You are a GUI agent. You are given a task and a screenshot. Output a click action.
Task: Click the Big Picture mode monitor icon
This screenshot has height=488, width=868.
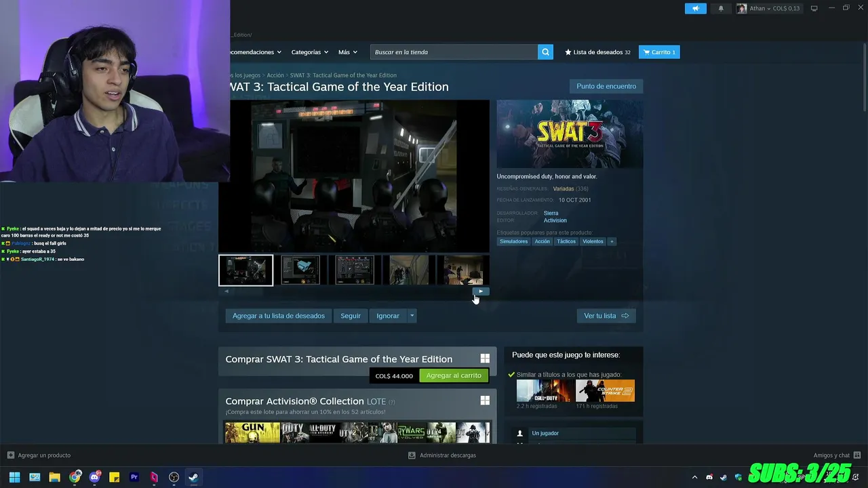point(814,8)
